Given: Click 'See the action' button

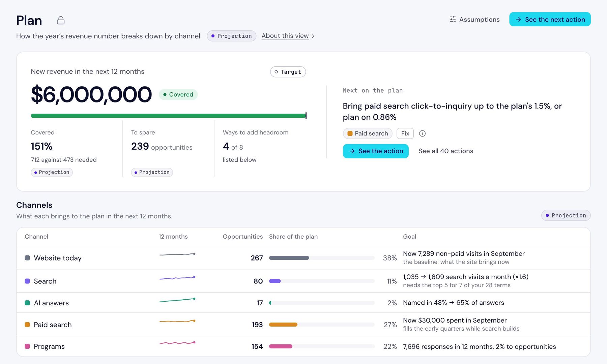Looking at the screenshot, I should [x=376, y=151].
